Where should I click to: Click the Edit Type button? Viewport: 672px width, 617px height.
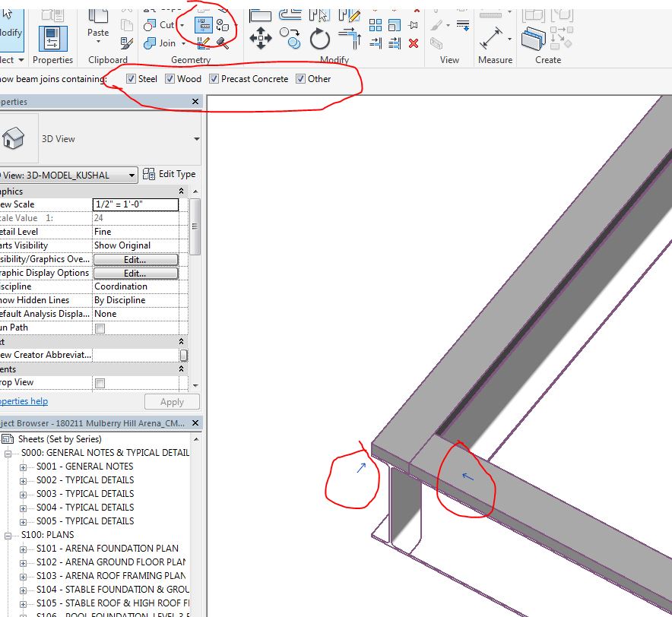tap(169, 174)
